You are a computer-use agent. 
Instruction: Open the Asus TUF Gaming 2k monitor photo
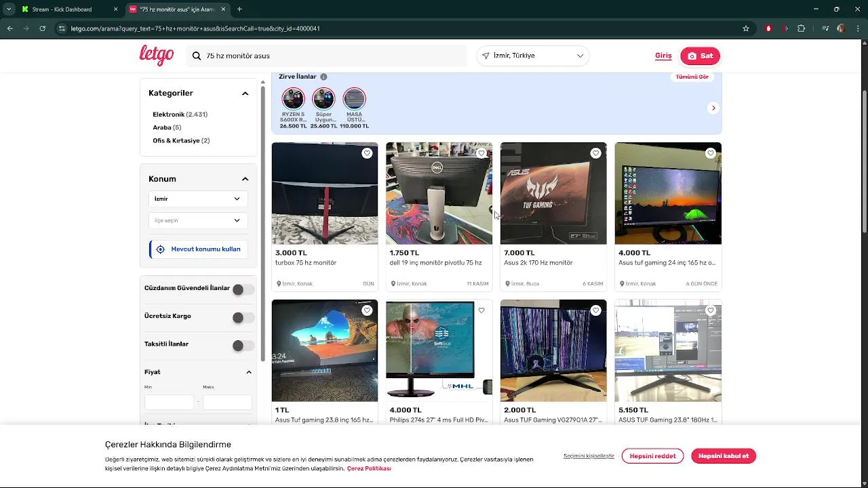[x=553, y=193]
